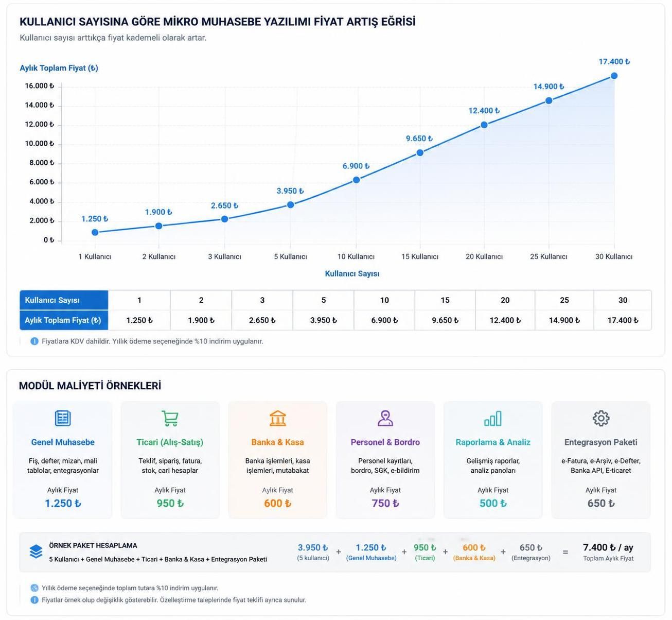The width and height of the screenshot is (672, 620).
Task: Select the Personel & Bordro card title
Action: [385, 442]
